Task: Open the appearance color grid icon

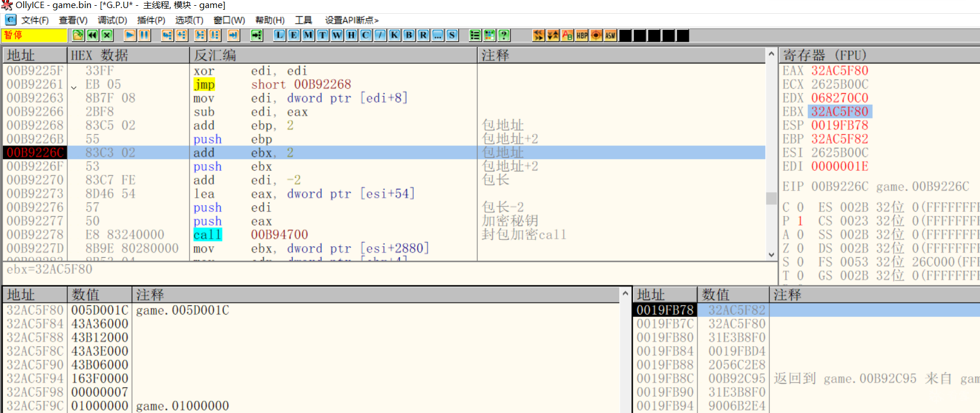Action: point(490,35)
